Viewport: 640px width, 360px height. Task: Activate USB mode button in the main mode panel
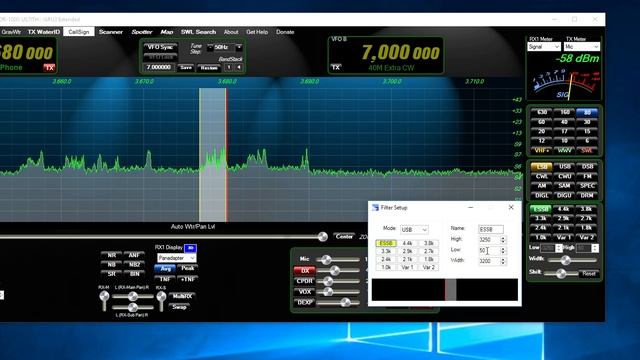click(x=564, y=167)
